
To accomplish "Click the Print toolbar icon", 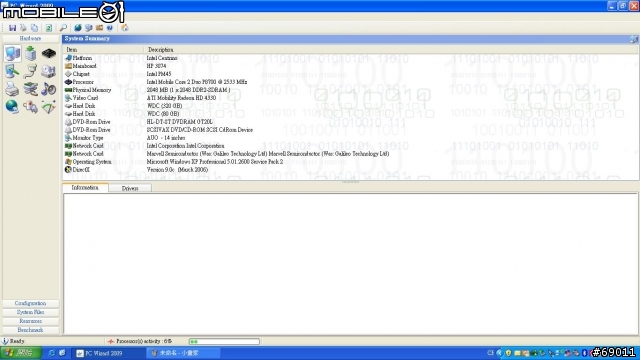I will (x=23, y=28).
